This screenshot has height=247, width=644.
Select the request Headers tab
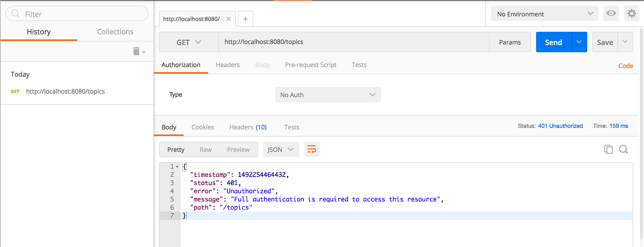(x=228, y=65)
